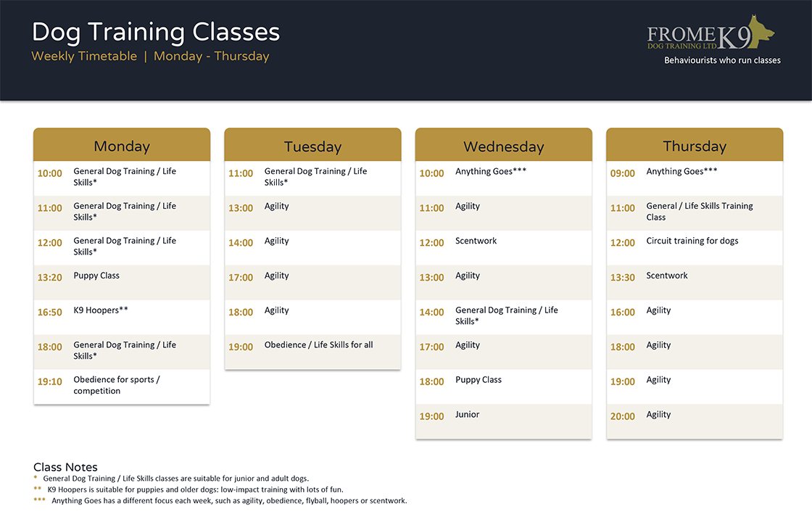
Task: Click Thursday 12:00 Circuit training for dogs
Action: pyautogui.click(x=695, y=248)
